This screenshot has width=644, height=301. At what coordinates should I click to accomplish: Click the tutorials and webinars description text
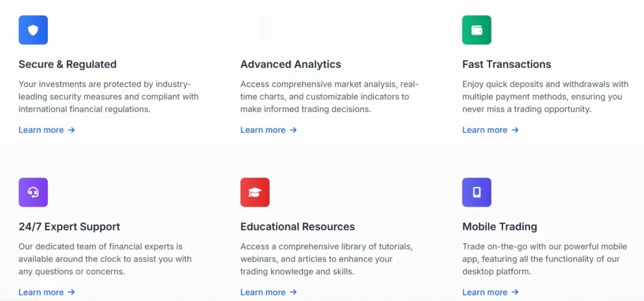click(326, 259)
